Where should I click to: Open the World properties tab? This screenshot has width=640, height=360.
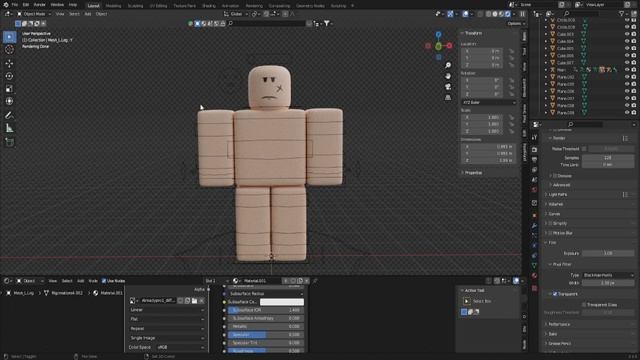click(x=534, y=190)
